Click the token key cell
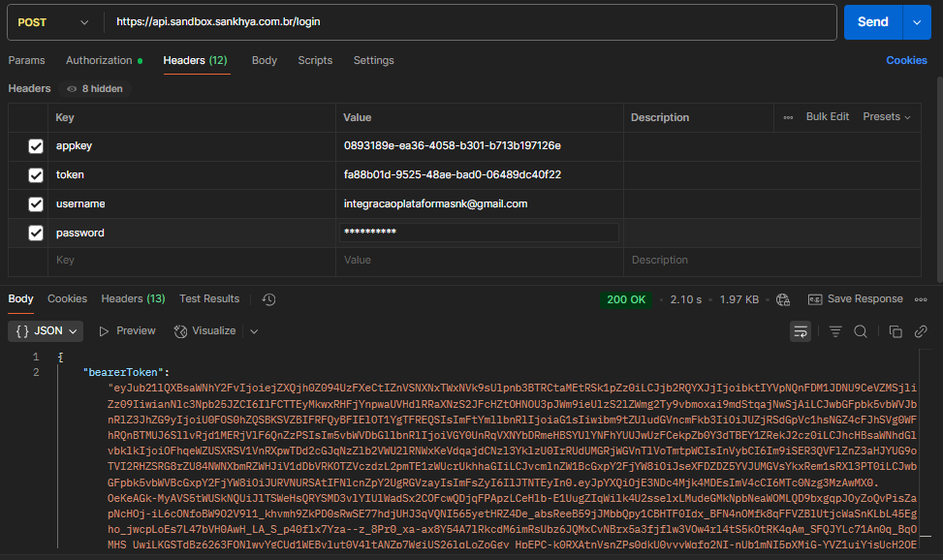The image size is (943, 560). pos(191,175)
